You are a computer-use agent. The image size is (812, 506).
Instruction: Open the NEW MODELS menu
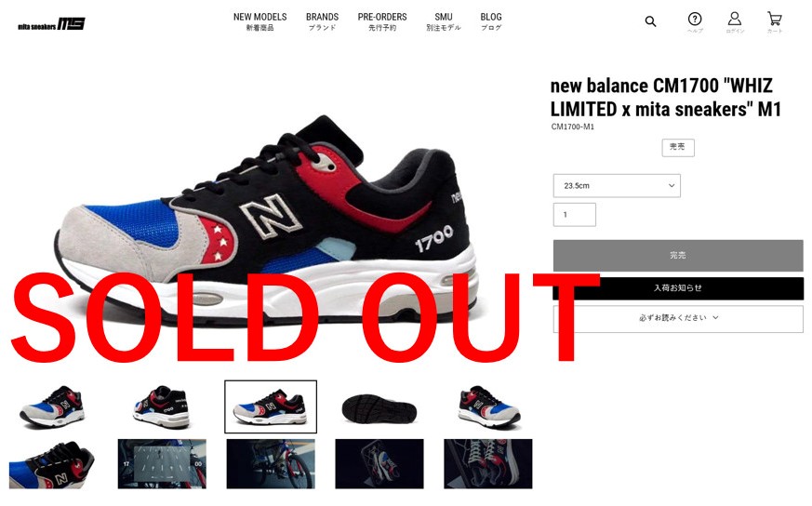click(260, 21)
